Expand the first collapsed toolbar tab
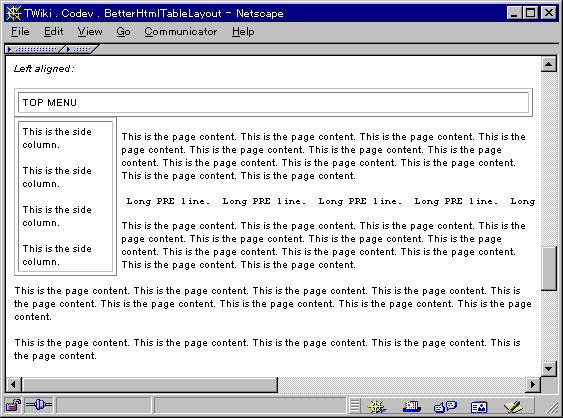 [x=33, y=49]
